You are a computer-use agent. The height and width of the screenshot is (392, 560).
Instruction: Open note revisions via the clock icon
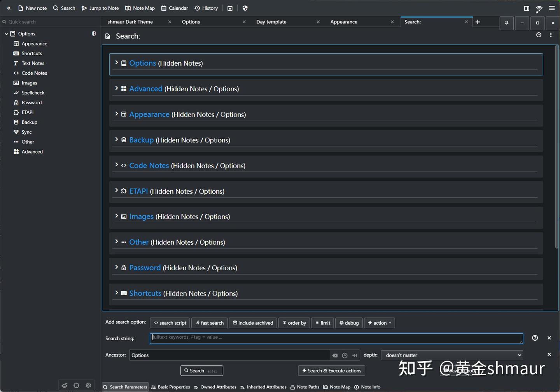[x=539, y=35]
